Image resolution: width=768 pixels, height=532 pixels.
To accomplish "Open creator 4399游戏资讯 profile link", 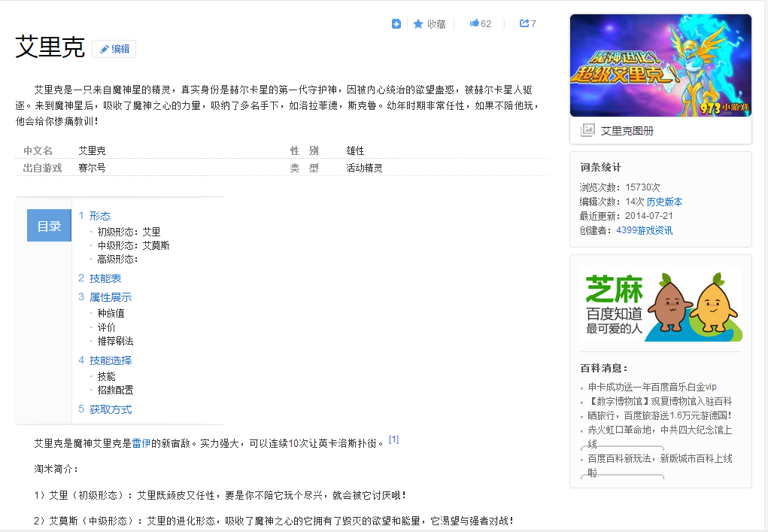I will click(x=644, y=230).
